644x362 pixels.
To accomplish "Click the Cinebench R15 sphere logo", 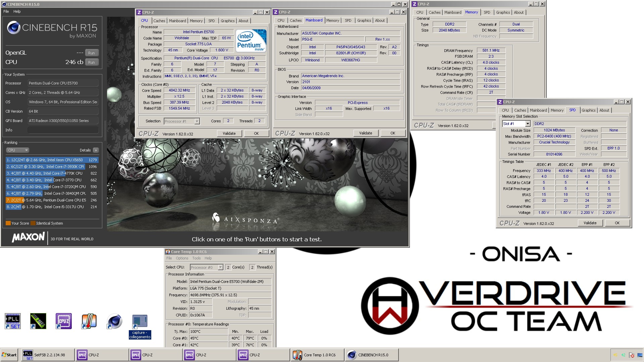I will (x=14, y=28).
